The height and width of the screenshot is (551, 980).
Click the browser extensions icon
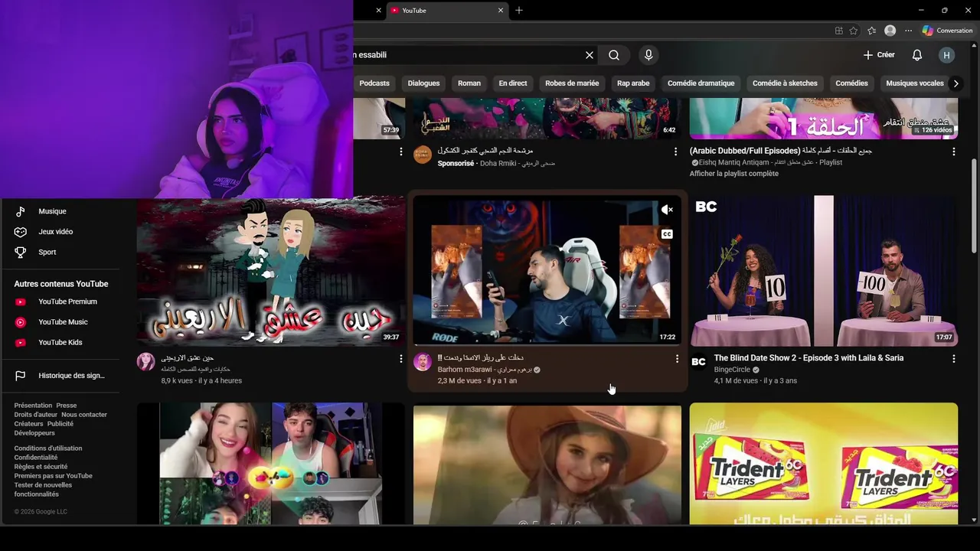click(x=839, y=31)
